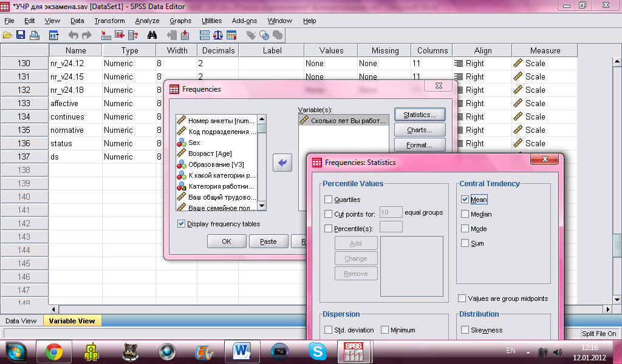Open Skype from the taskbar

(x=317, y=352)
